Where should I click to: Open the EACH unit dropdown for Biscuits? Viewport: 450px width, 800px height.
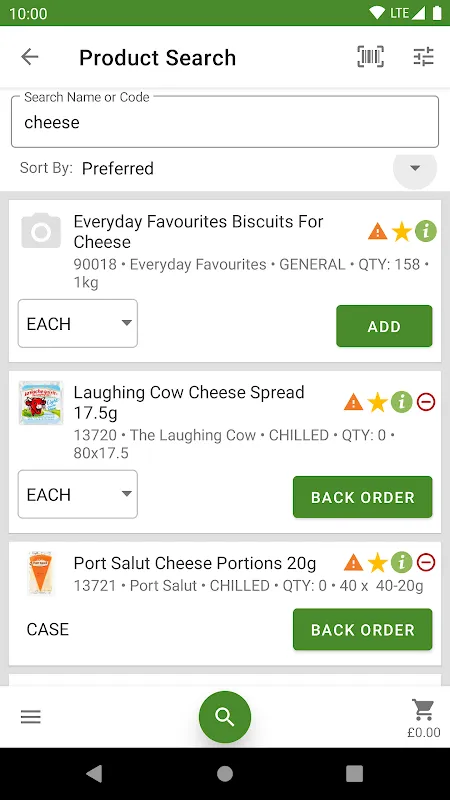point(78,323)
